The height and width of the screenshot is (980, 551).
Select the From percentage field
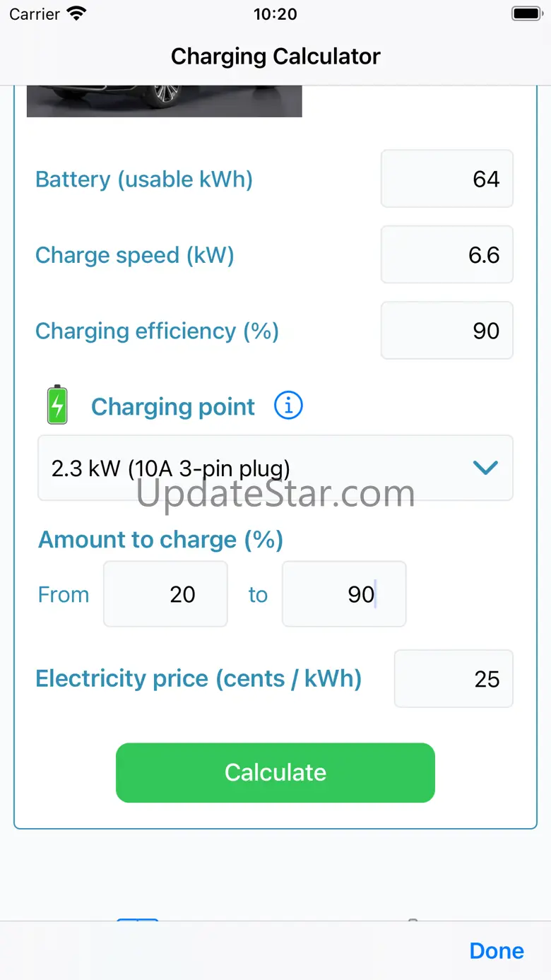click(165, 594)
